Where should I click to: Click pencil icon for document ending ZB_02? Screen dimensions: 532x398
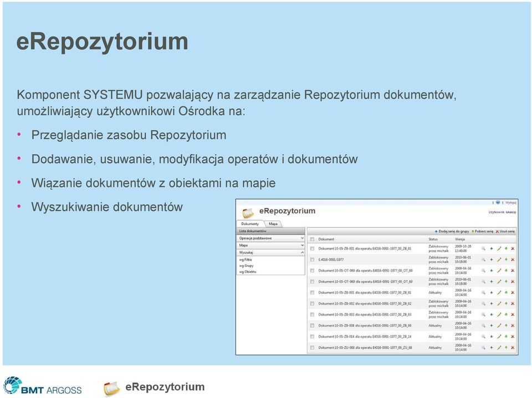tap(499, 304)
